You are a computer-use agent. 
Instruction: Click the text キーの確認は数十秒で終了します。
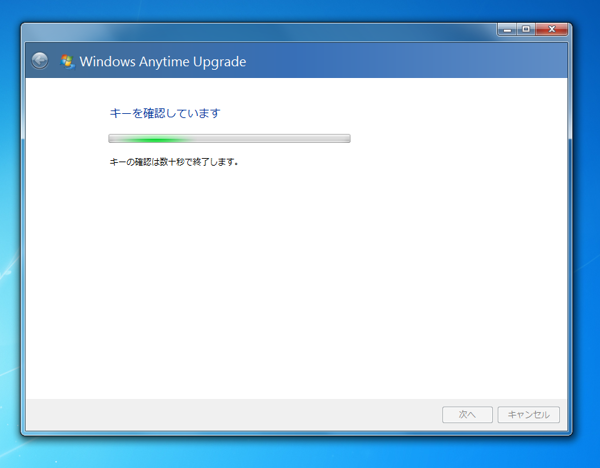(x=174, y=162)
